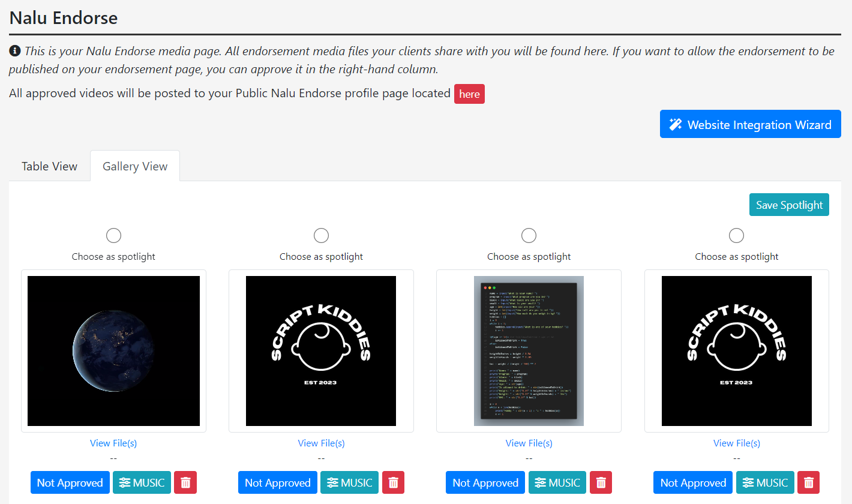Switch to the Table View tab
Screen dimensions: 852x504
pos(49,166)
